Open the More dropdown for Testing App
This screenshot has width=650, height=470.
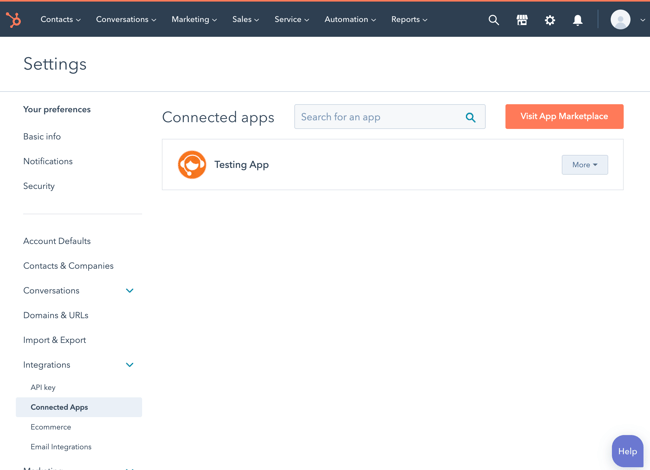[584, 165]
